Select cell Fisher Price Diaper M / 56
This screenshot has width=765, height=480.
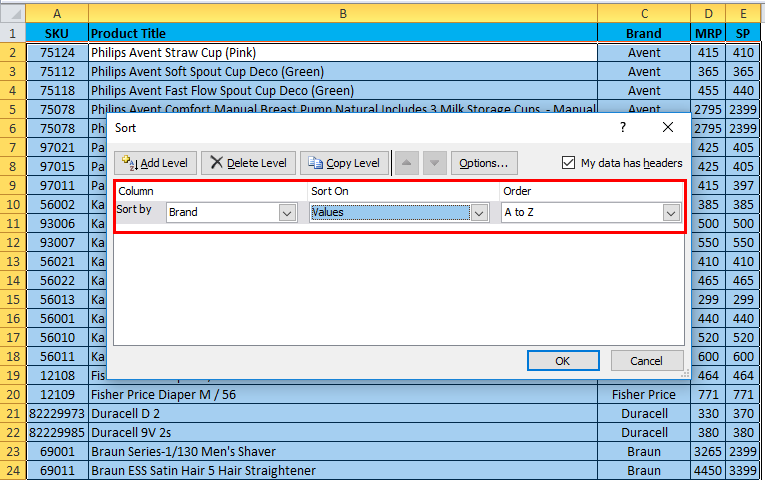coord(343,395)
